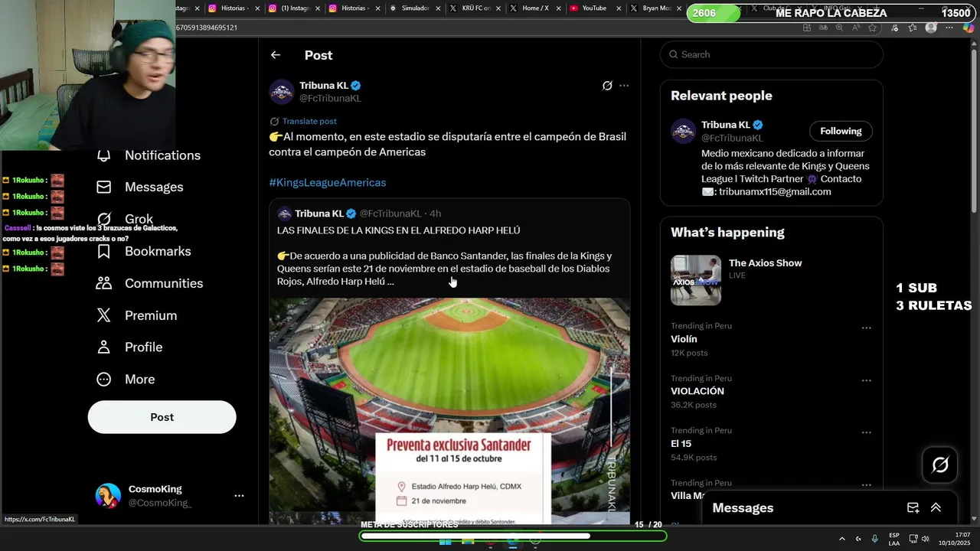Go back with the arrow beside Post
The height and width of the screenshot is (551, 980).
tap(276, 55)
